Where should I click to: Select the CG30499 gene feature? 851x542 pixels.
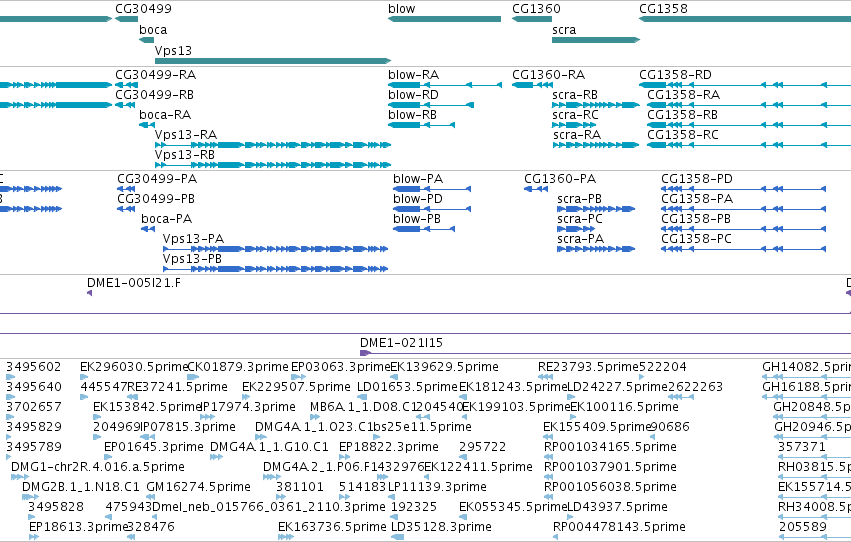point(126,19)
